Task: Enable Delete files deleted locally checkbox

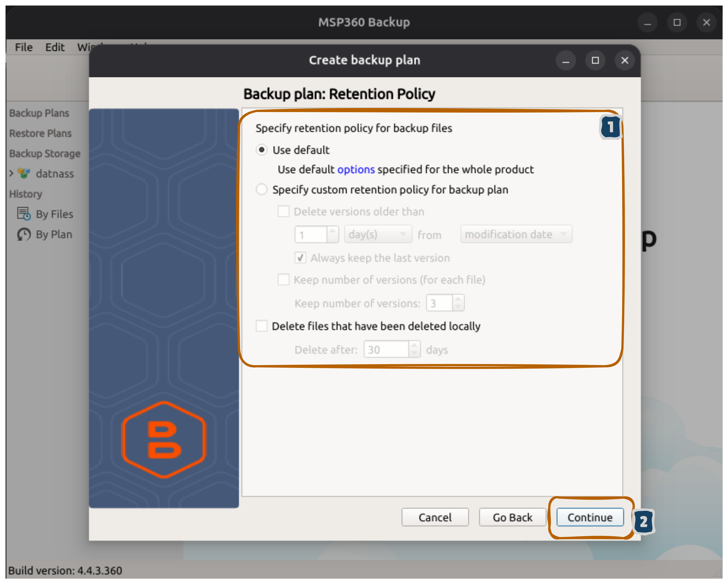Action: click(x=262, y=326)
